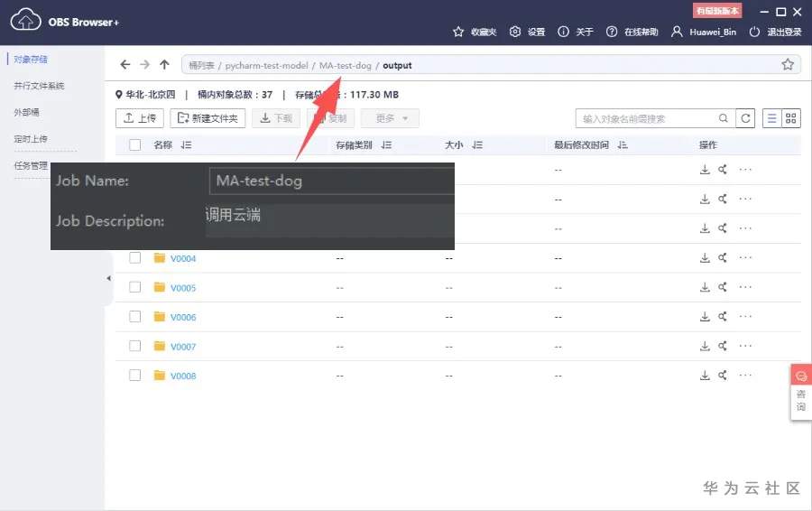Check the V0005 row checkbox
The height and width of the screenshot is (511, 812).
tap(134, 287)
